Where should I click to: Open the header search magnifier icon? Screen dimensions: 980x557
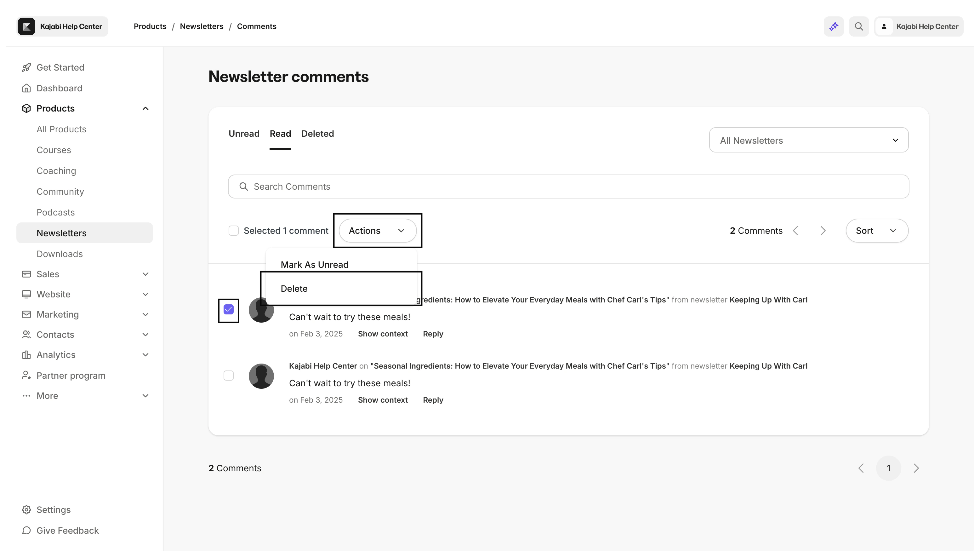(859, 26)
